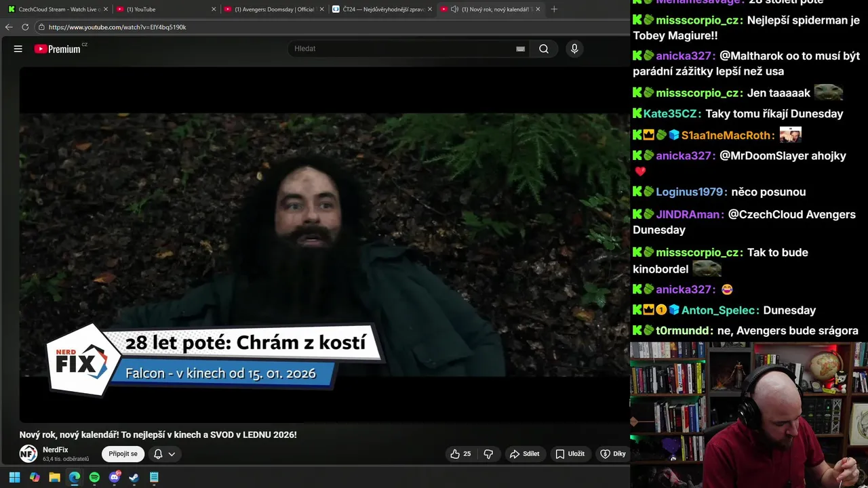868x488 pixels.
Task: Start voice search with microphone icon
Action: (x=574, y=49)
